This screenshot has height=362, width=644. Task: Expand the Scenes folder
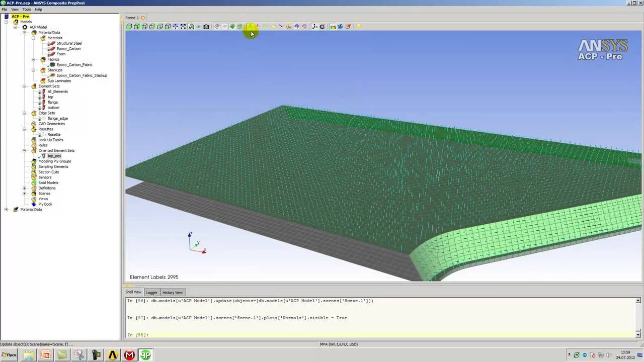pos(24,194)
